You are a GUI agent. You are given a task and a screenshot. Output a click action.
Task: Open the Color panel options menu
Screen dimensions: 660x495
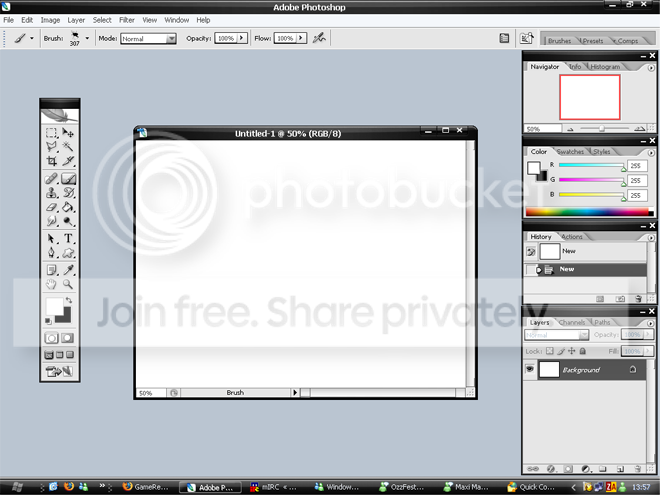651,152
